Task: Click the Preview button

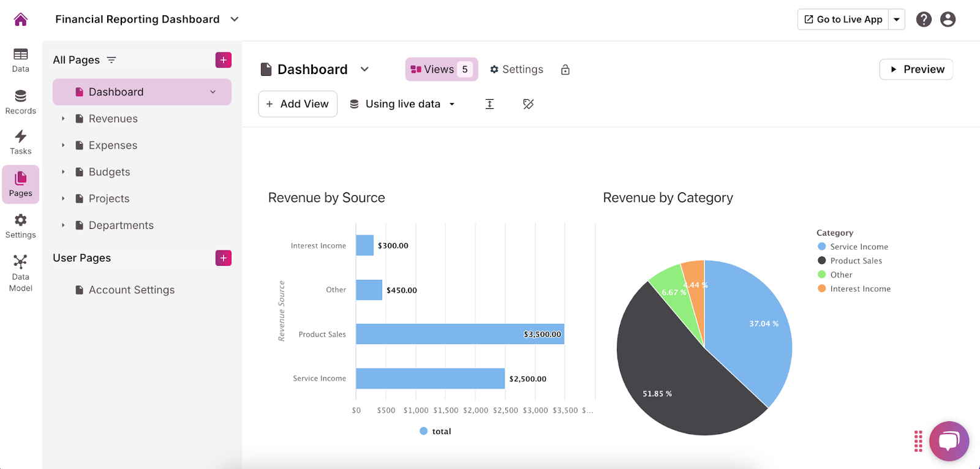Action: [916, 70]
